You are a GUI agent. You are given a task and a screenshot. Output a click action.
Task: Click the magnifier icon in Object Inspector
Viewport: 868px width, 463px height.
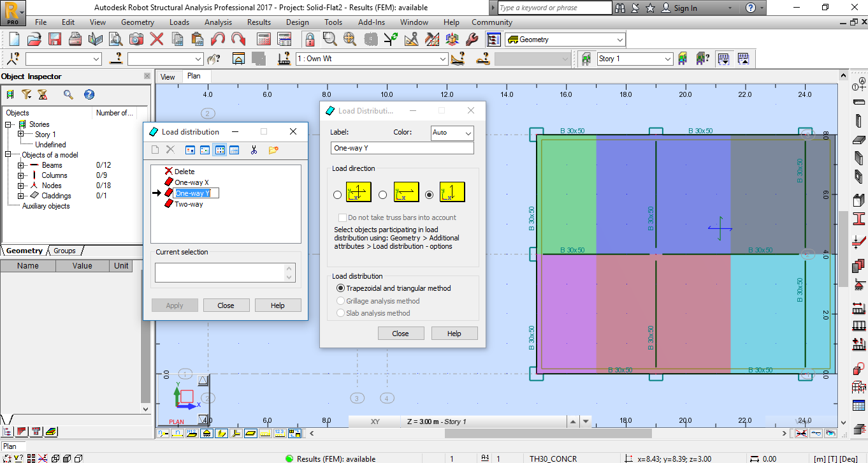tap(68, 94)
